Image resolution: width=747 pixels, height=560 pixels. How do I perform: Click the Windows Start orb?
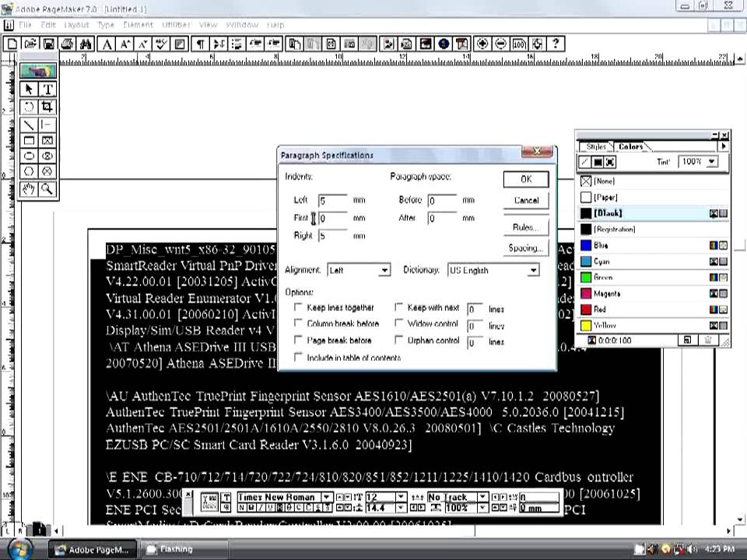click(20, 549)
